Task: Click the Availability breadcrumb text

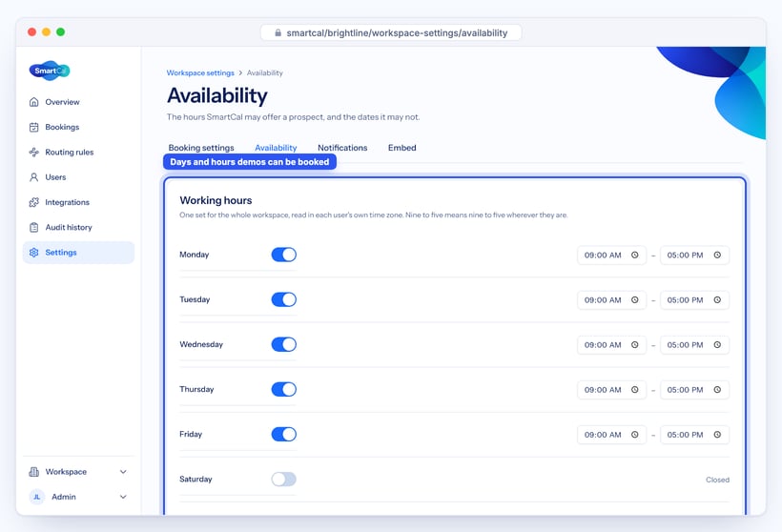Action: pyautogui.click(x=265, y=72)
